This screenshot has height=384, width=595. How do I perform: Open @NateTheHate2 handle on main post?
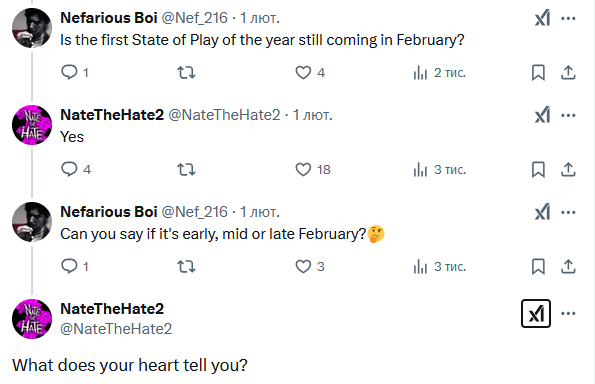[116, 329]
